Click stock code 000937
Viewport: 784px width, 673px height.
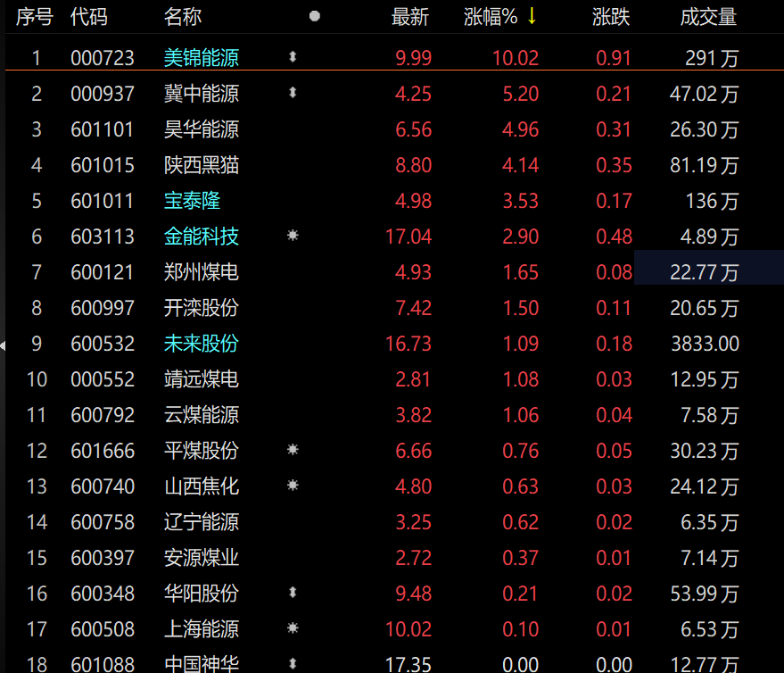click(x=103, y=94)
